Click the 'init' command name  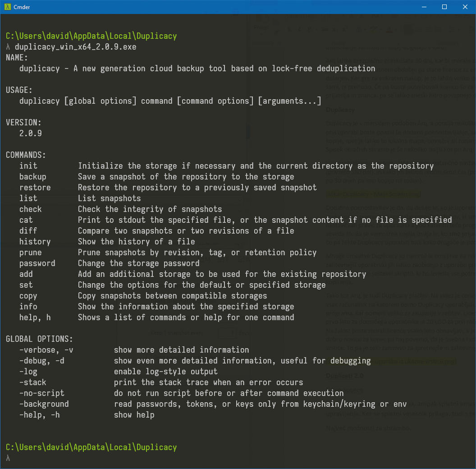click(28, 166)
